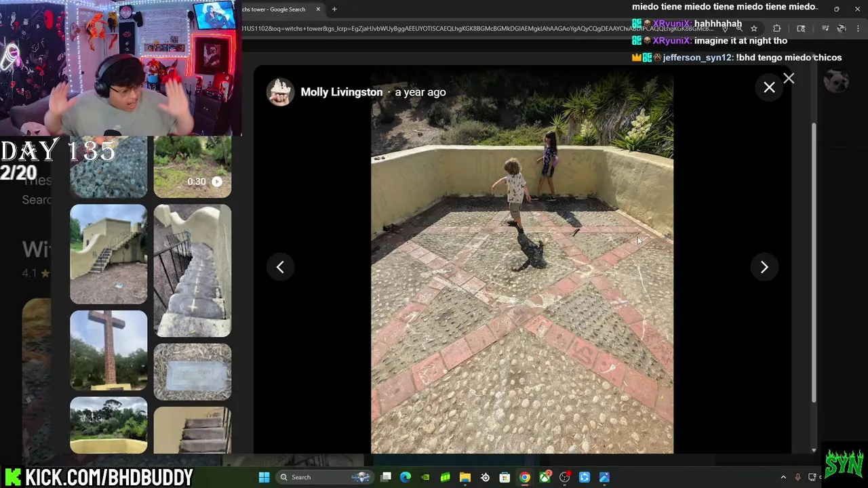This screenshot has height=488, width=868.
Task: Close the witchs tower Google Search tab
Action: click(318, 9)
